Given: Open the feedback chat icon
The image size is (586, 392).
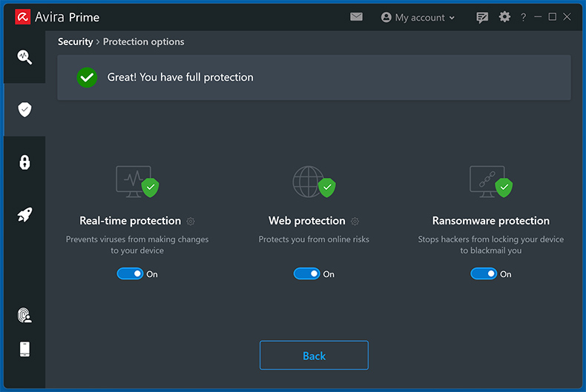Looking at the screenshot, I should (x=482, y=17).
